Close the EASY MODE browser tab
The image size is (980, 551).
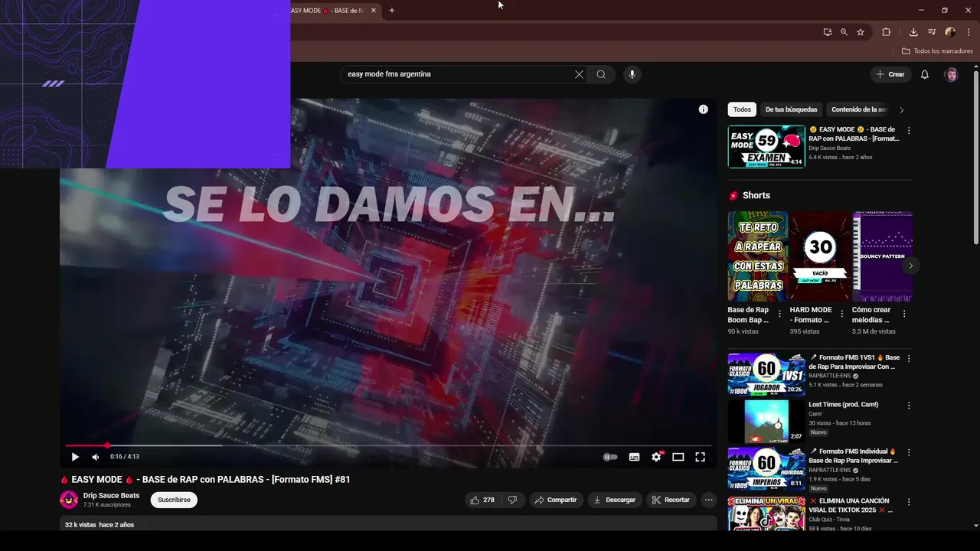[x=374, y=11]
